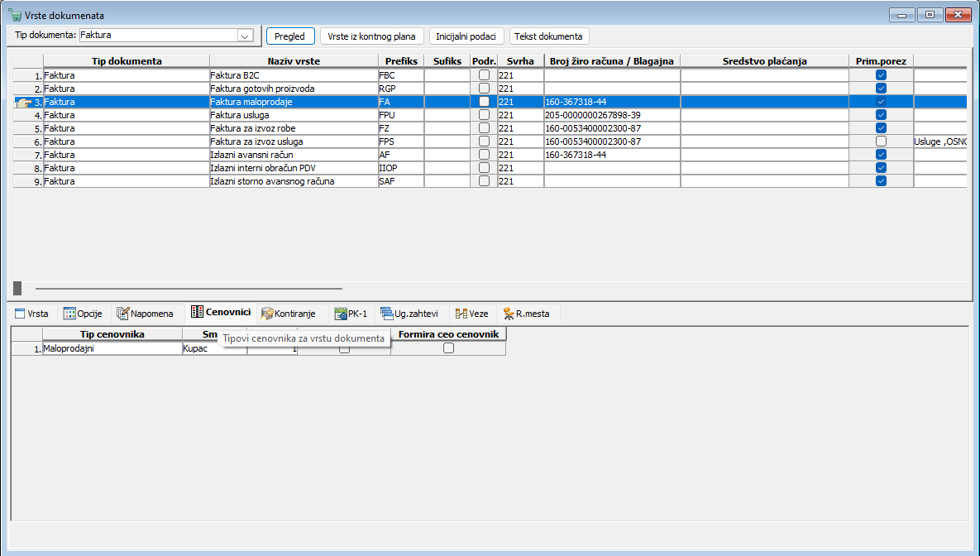Uncheck Prim.porez for Faktura gotovih proizvoda
The image size is (980, 556).
tap(882, 89)
